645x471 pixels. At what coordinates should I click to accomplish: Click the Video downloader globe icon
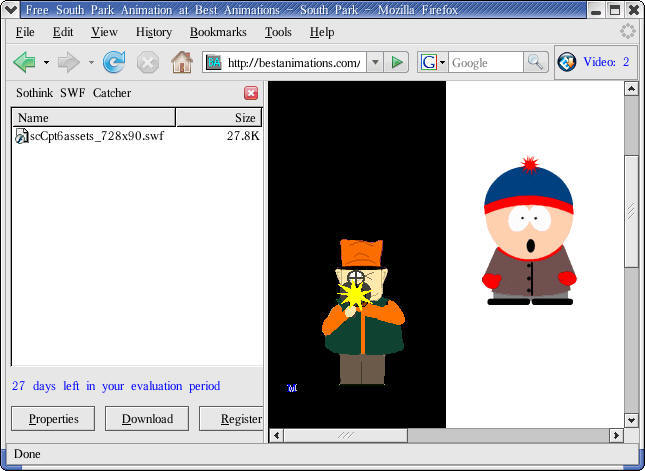(567, 63)
